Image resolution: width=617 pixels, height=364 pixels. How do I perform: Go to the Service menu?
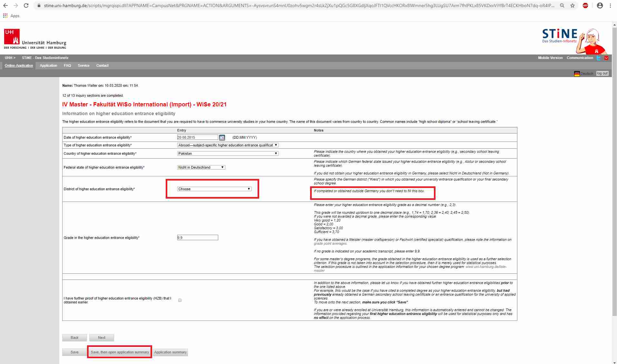(x=83, y=65)
